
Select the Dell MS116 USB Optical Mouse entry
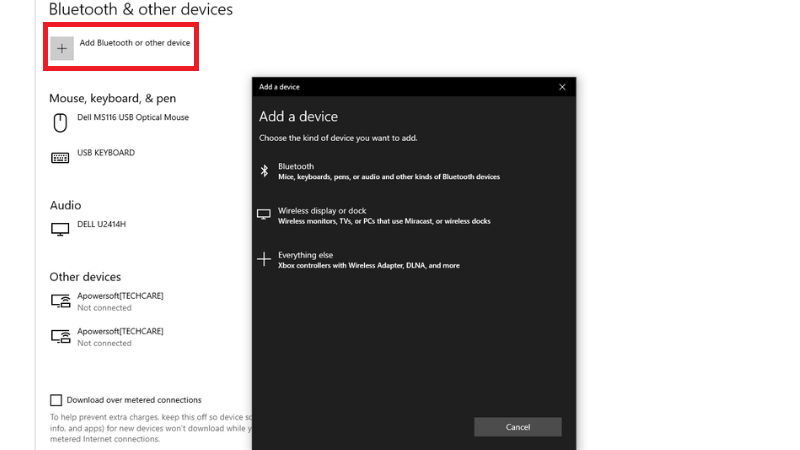(133, 118)
